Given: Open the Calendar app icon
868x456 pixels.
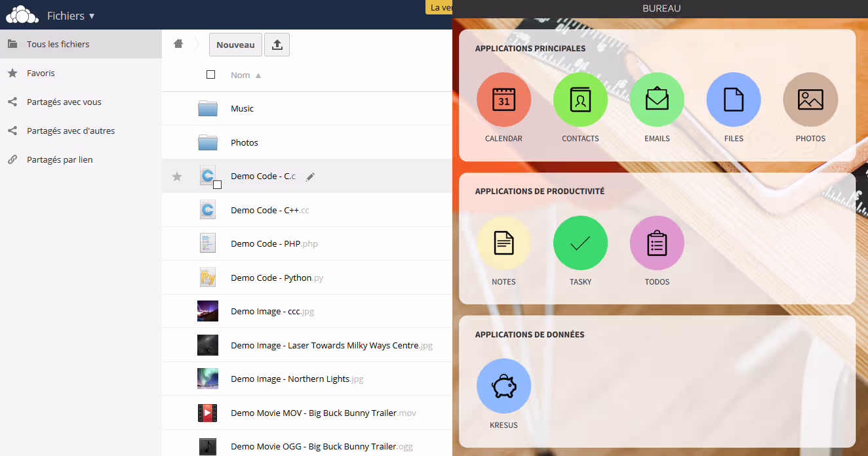Looking at the screenshot, I should tap(503, 100).
